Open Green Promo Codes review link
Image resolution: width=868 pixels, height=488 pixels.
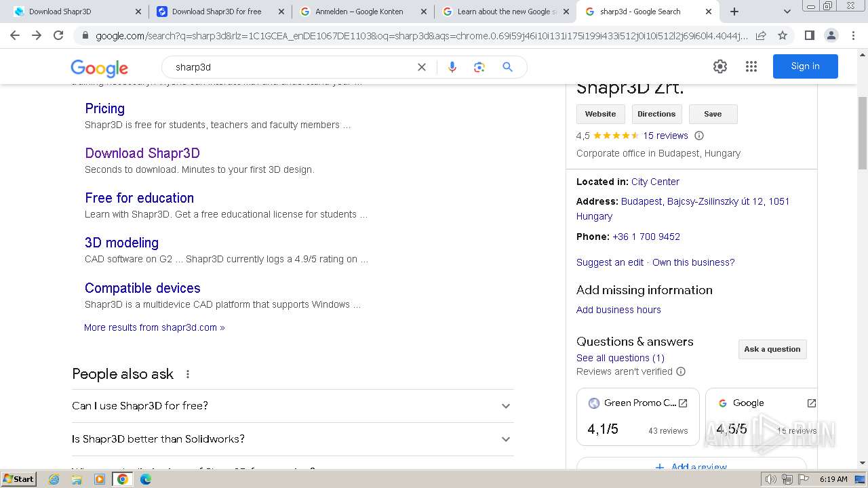[637, 417]
